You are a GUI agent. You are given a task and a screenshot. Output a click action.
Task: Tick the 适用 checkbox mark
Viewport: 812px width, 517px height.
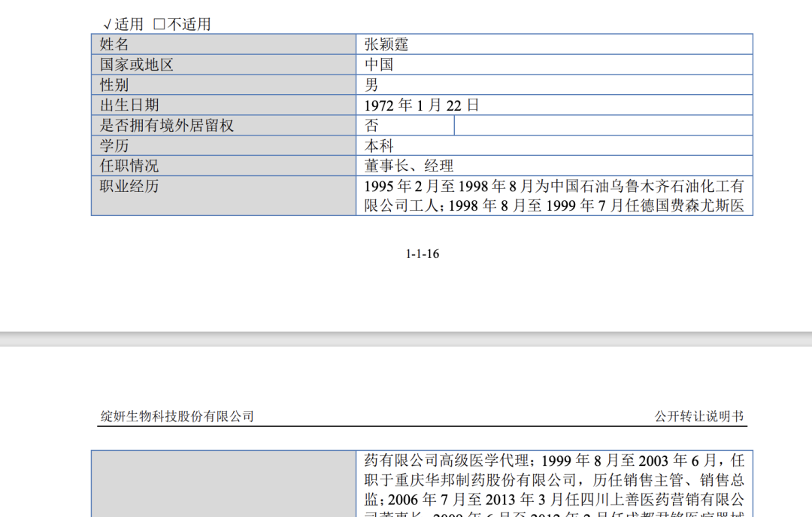click(x=108, y=24)
